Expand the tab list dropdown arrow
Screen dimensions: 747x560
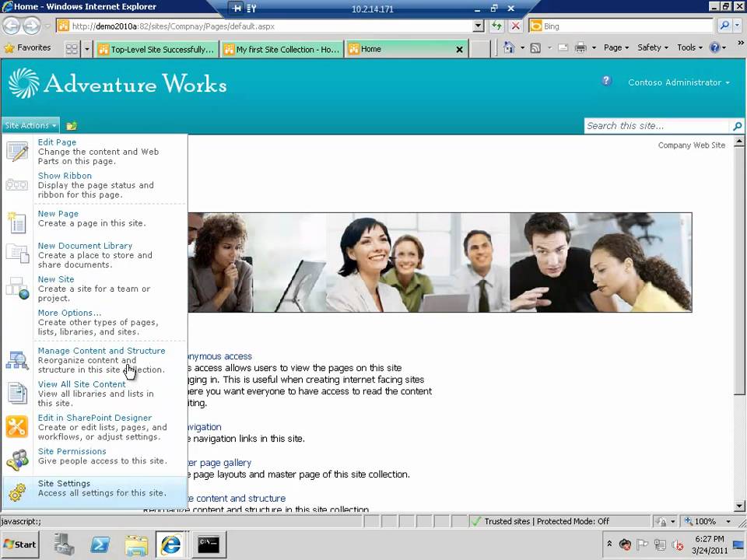click(x=86, y=48)
